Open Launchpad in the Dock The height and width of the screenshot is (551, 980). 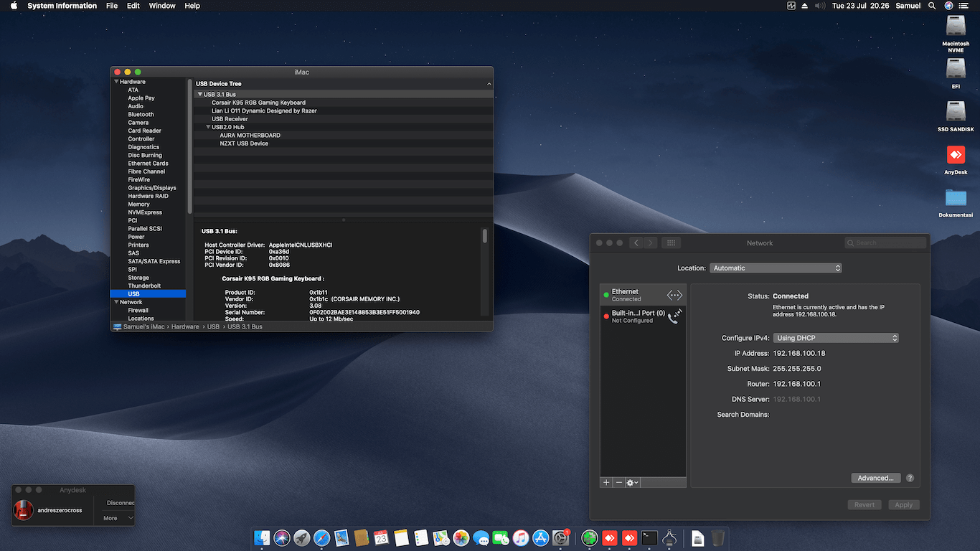pyautogui.click(x=302, y=537)
